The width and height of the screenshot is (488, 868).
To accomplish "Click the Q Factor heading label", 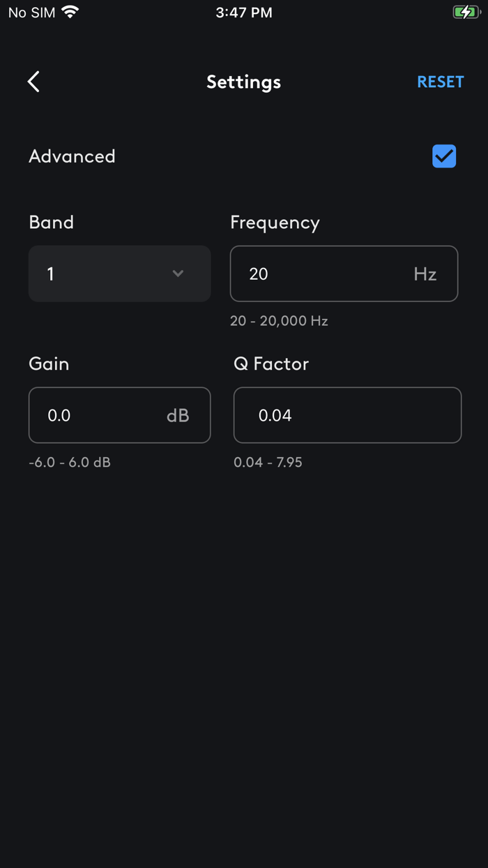I will tap(271, 364).
